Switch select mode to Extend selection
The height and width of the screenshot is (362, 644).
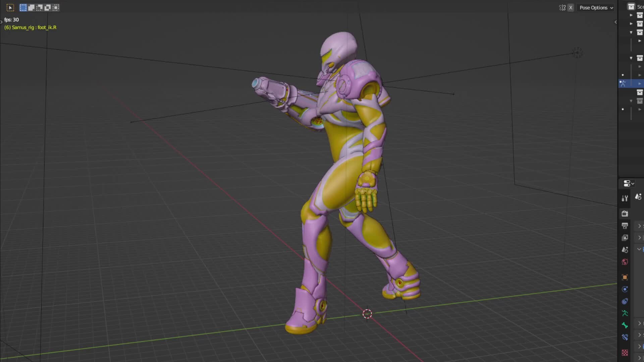point(31,7)
